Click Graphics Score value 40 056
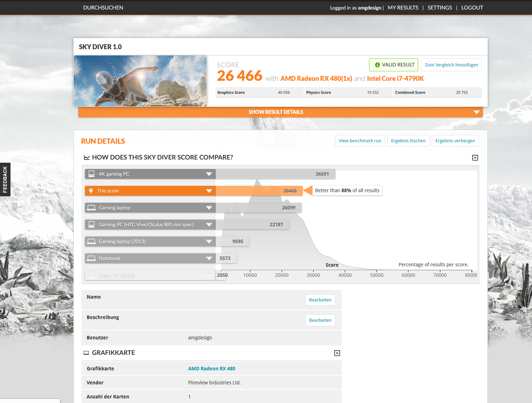Viewport: 532px width, 403px height. point(284,92)
